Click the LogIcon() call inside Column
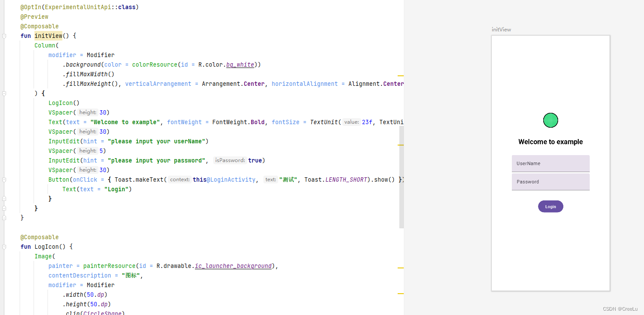 pos(64,103)
